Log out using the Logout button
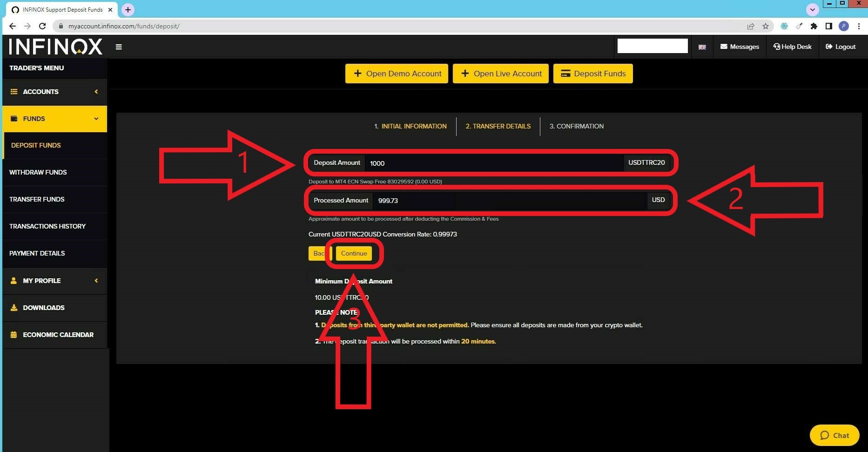This screenshot has width=868, height=452. point(841,47)
